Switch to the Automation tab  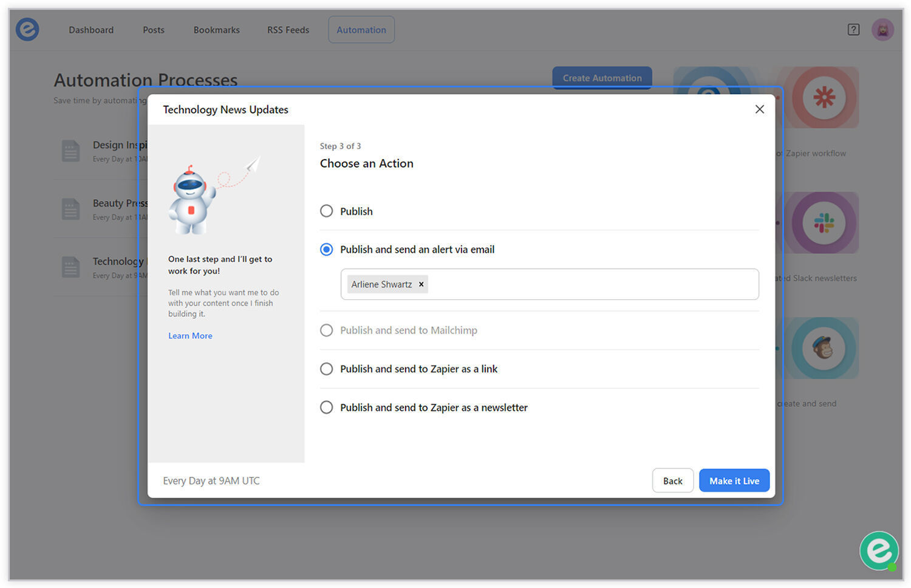(361, 30)
